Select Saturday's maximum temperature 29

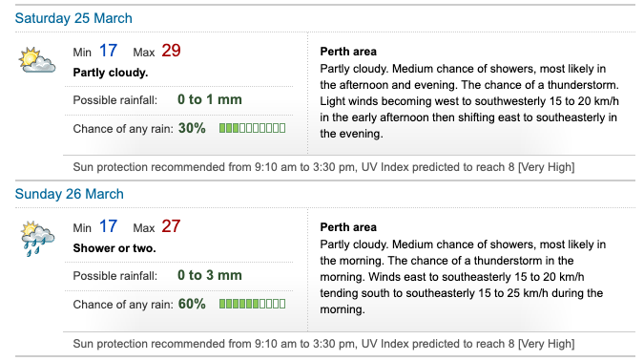point(171,51)
